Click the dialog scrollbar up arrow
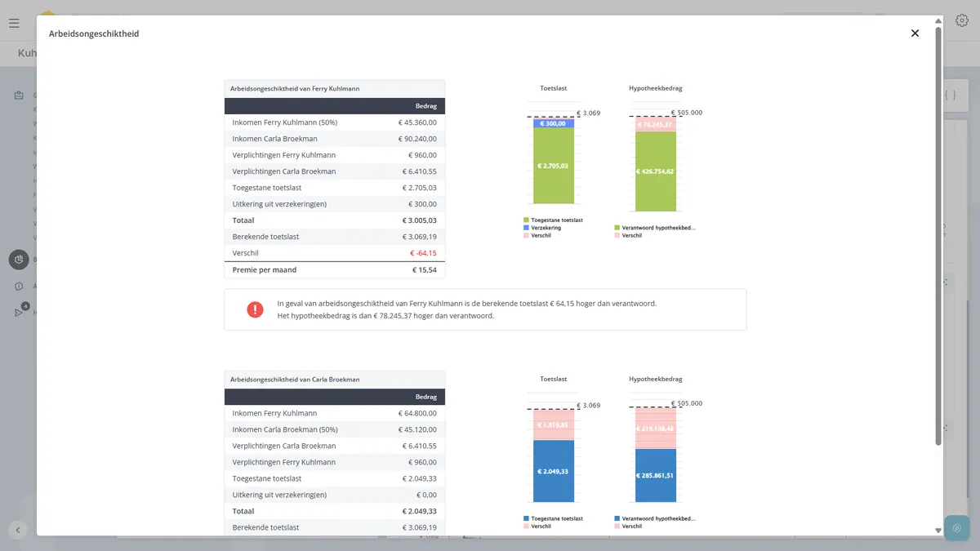 pos(938,20)
